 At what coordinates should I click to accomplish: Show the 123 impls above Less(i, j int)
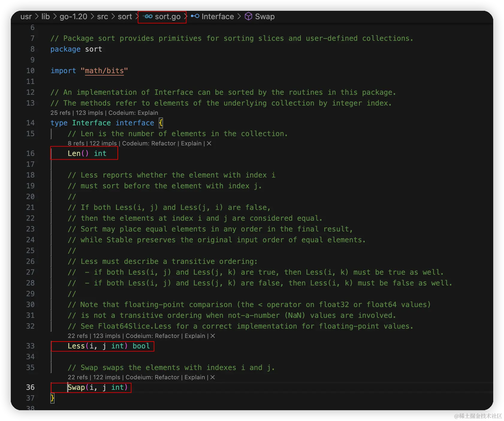coord(107,336)
